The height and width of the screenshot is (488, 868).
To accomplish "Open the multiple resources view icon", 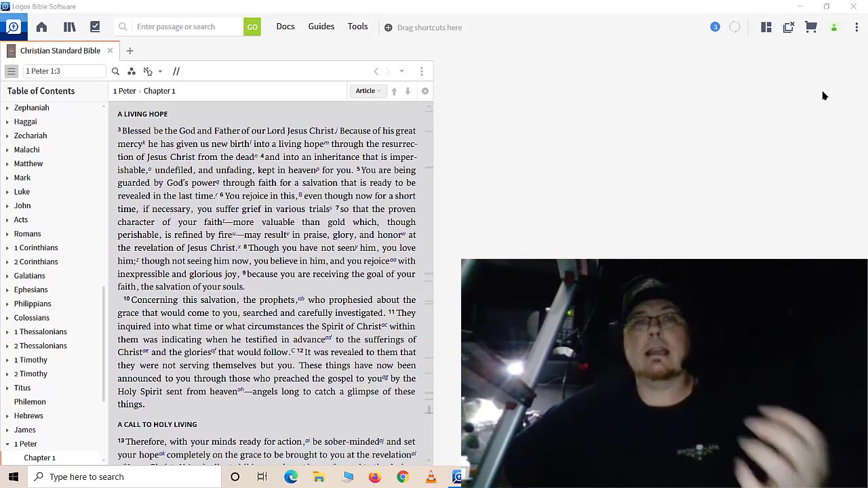I will 148,71.
